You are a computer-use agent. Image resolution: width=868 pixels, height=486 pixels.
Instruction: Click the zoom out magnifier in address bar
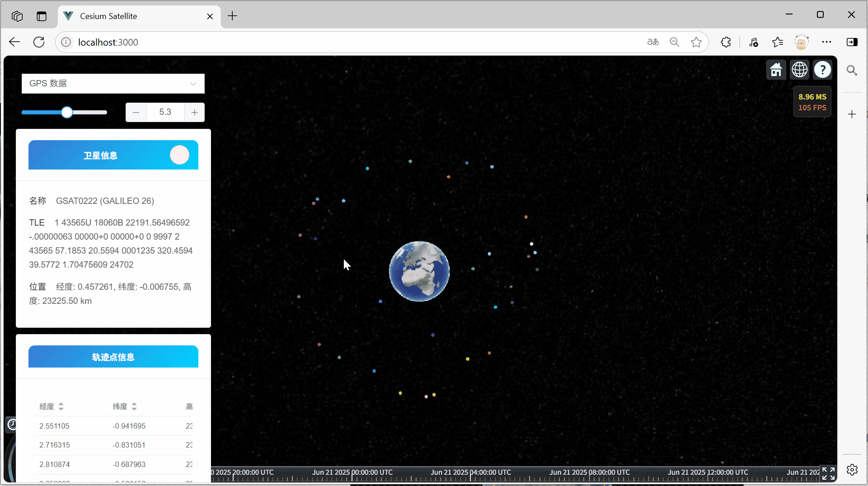(675, 42)
